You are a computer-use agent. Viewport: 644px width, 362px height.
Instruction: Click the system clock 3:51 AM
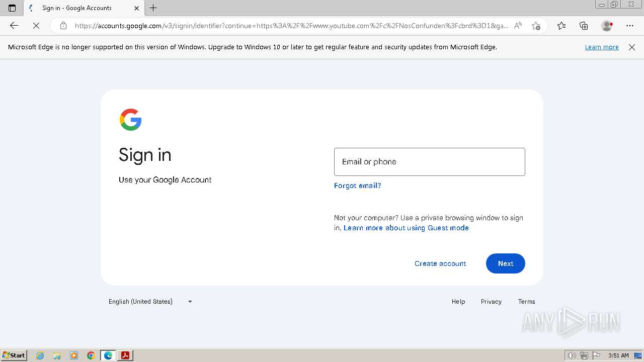coord(618,355)
